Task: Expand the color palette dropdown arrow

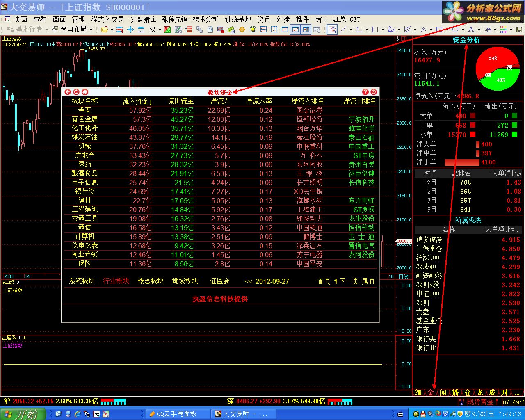Action: click(511, 30)
